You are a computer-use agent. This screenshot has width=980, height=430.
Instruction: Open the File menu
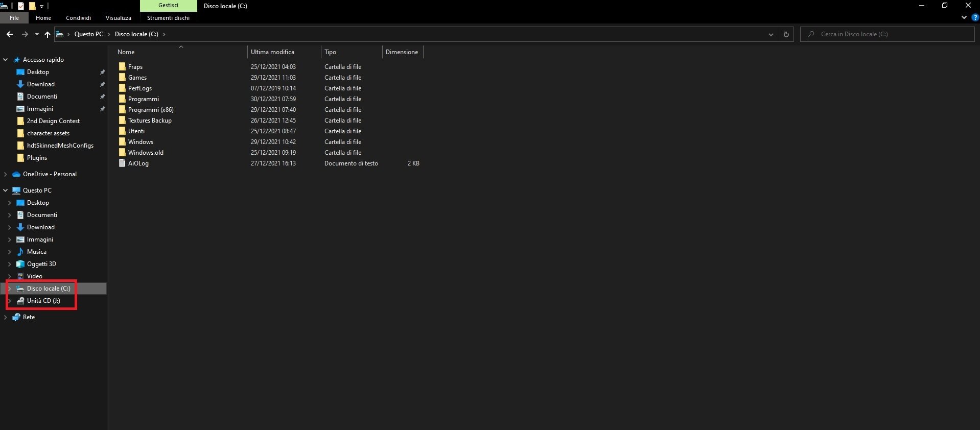pos(14,18)
